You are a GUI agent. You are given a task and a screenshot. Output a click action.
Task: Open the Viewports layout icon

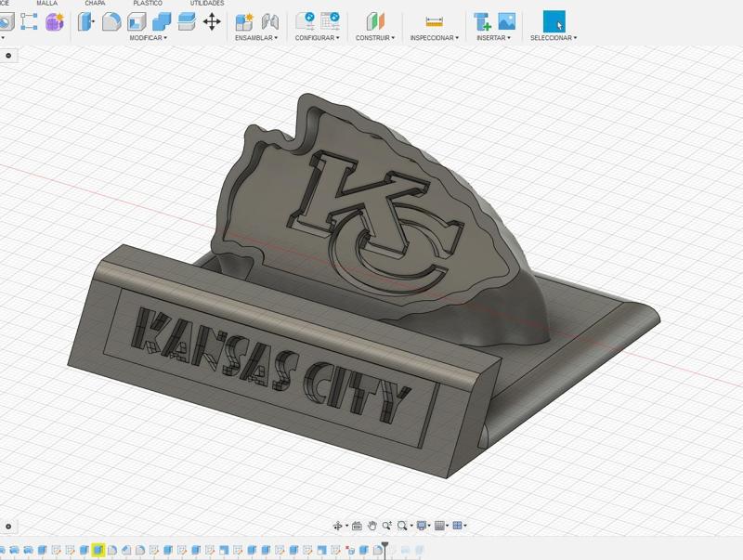[x=457, y=526]
